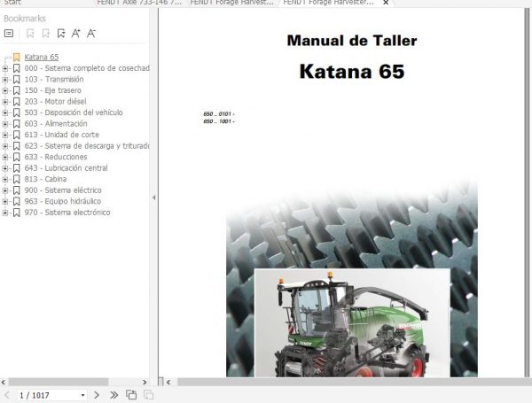Open bookmark 813 - Cabina
The image size is (532, 403).
[45, 179]
